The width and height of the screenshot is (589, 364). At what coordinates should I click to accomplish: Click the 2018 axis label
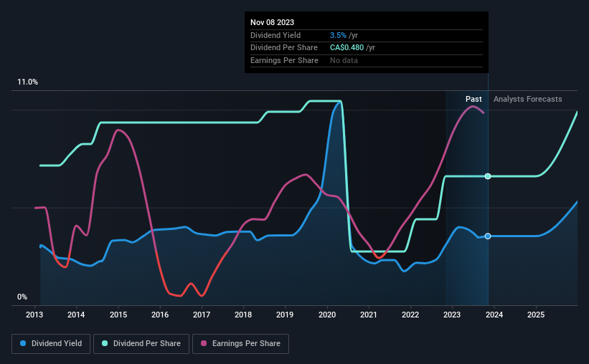[x=243, y=315]
